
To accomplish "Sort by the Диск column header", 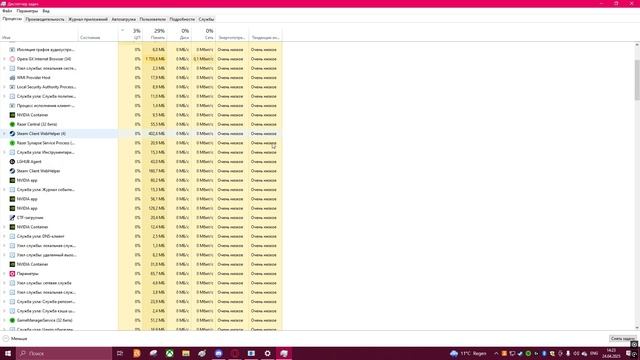I will click(179, 34).
